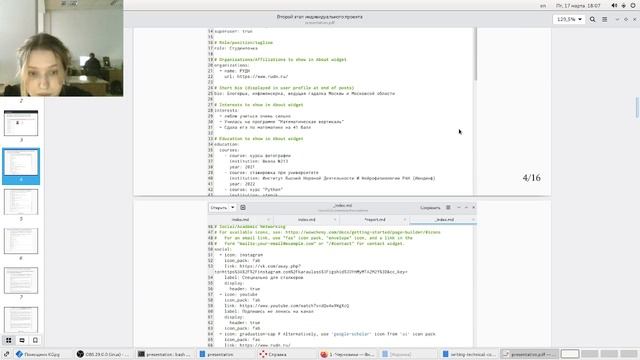Click the search magnifier icon
The image size is (640, 360).
(x=592, y=19)
